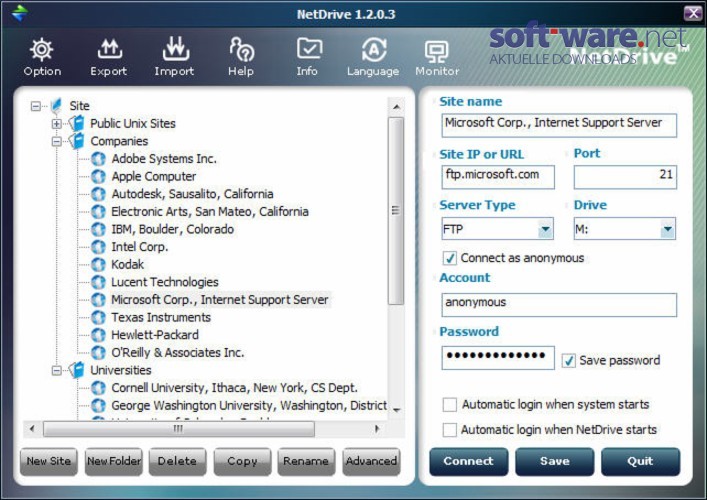Choose the Language toolbar icon
The image size is (707, 500).
click(374, 50)
